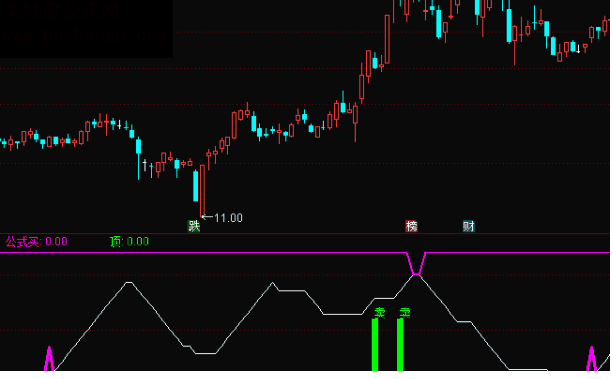Click the green 跌 event marker icon
The height and width of the screenshot is (379, 612).
click(194, 226)
